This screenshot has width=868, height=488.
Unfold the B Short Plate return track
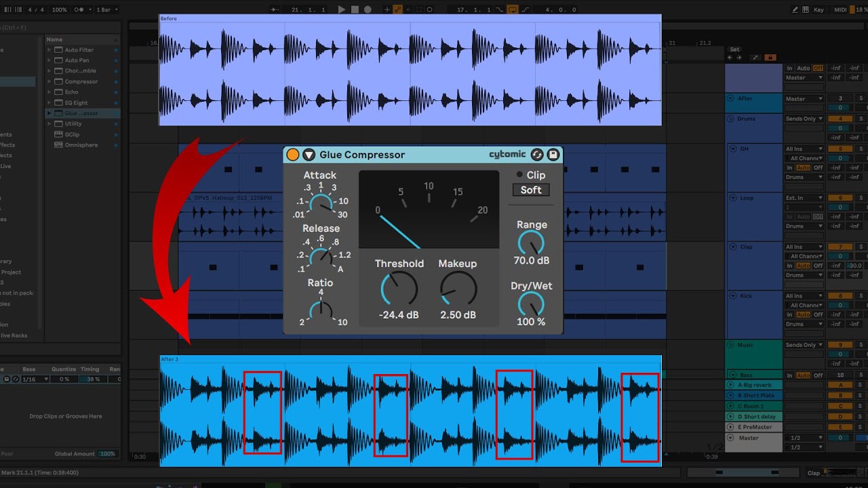tap(731, 395)
